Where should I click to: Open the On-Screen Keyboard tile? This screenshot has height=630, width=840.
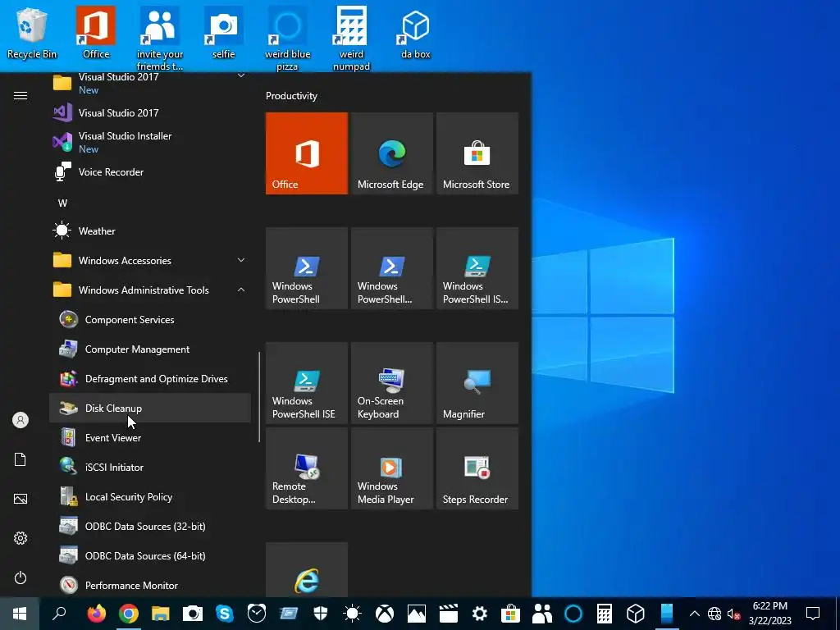tap(391, 382)
